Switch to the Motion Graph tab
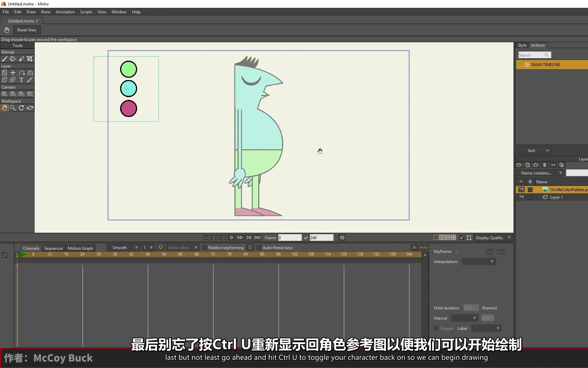588x368 pixels. tap(80, 248)
